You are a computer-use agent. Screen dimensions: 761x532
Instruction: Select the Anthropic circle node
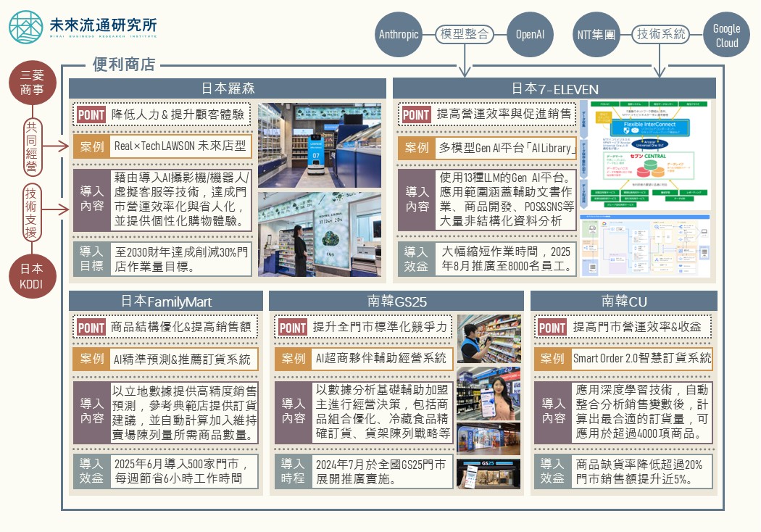pyautogui.click(x=399, y=34)
